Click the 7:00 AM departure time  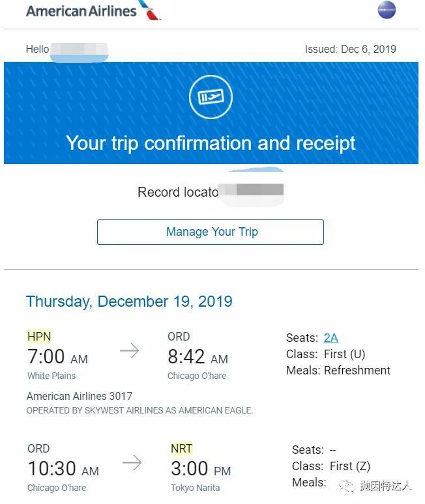[57, 357]
